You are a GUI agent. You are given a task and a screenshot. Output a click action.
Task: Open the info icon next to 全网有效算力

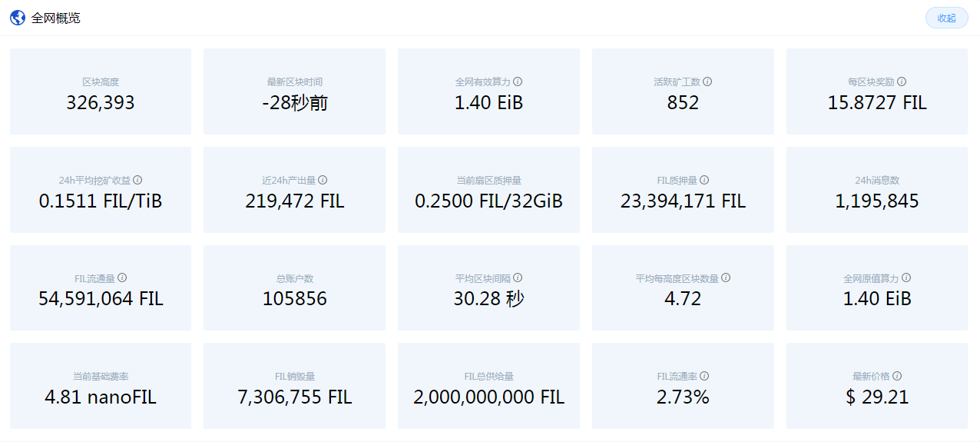coord(518,81)
